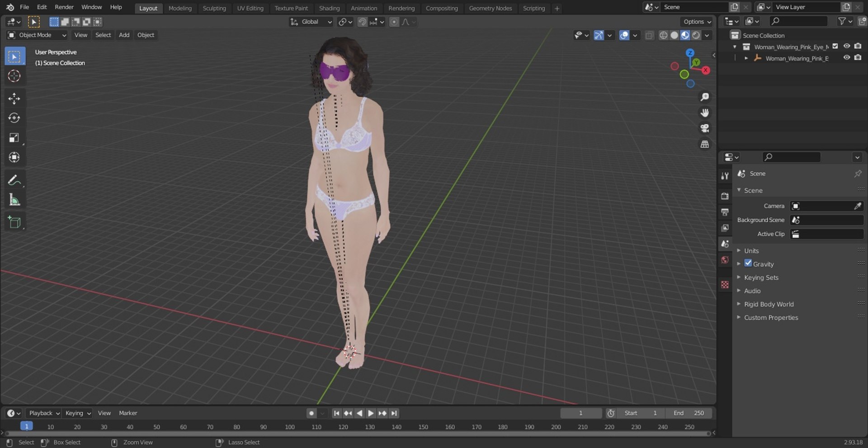Click the blue Z axis gizmo ball
This screenshot has width=868, height=448.
click(x=690, y=53)
